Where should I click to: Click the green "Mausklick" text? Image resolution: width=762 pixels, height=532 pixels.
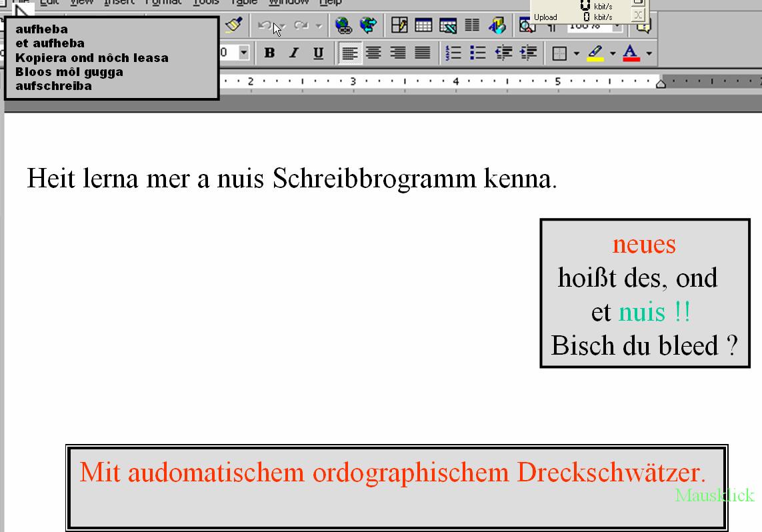tap(714, 495)
